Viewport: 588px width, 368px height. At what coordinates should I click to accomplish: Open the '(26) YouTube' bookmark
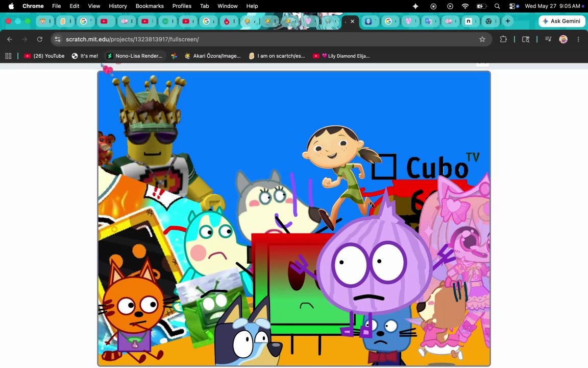[x=44, y=56]
